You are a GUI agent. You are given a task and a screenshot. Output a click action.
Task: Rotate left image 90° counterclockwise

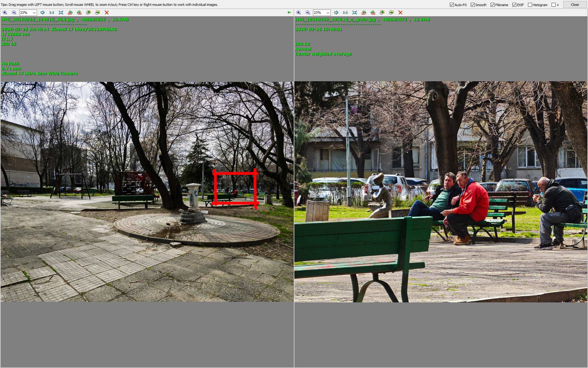70,13
